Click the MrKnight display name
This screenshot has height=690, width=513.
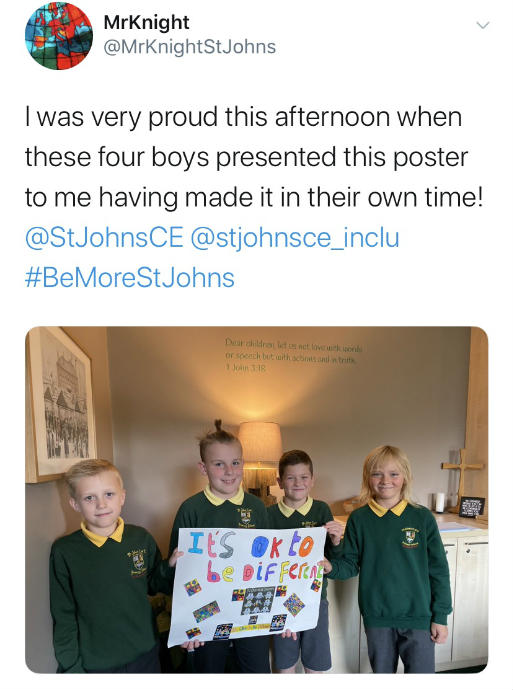coord(147,22)
